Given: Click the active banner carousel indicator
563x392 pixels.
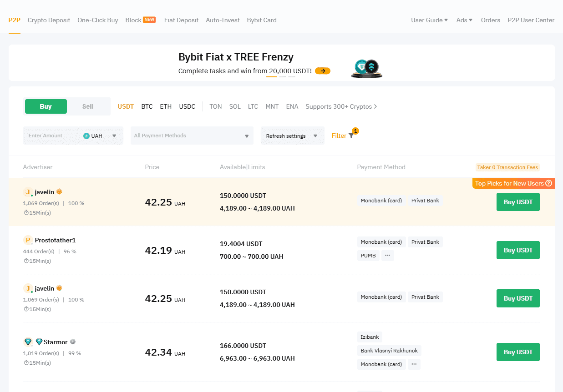Looking at the screenshot, I should pyautogui.click(x=272, y=76).
